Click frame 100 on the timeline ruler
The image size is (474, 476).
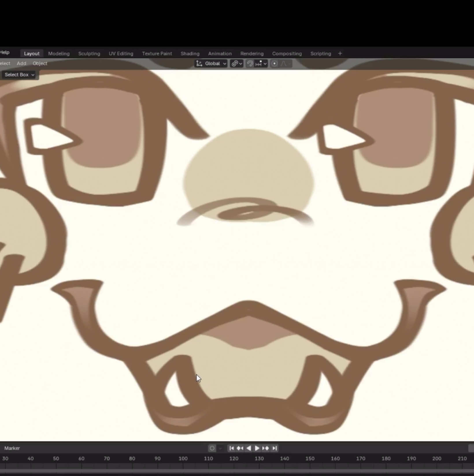coord(183,458)
